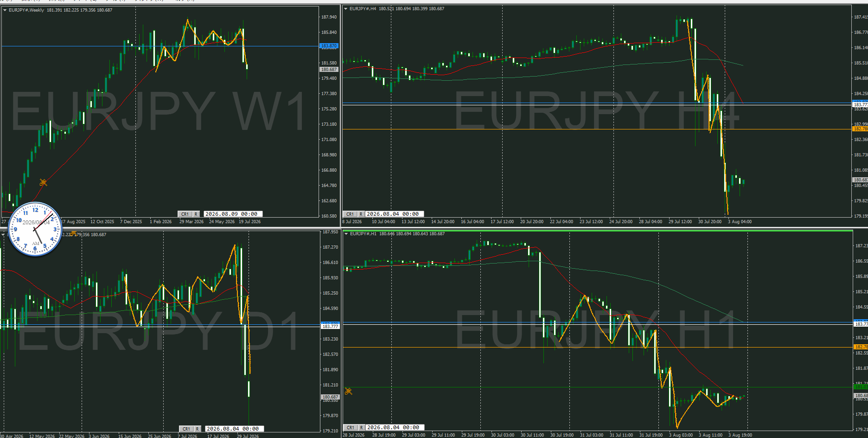868x438 pixels.
Task: Click the 171.080 value on Weekly price scale
Action: [x=329, y=140]
